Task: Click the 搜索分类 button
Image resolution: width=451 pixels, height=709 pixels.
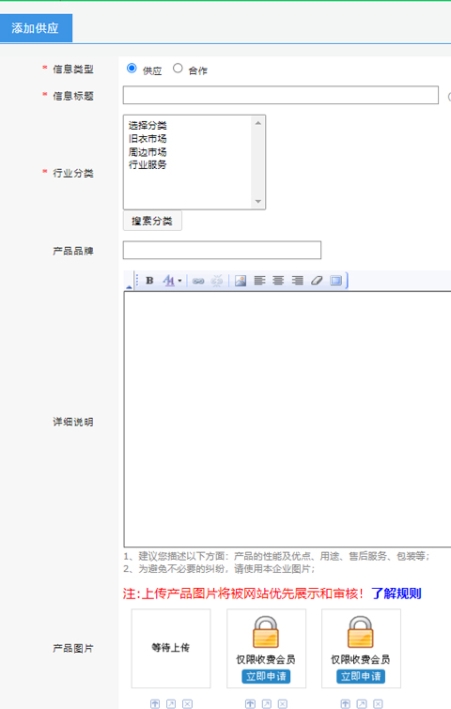Action: pos(152,221)
